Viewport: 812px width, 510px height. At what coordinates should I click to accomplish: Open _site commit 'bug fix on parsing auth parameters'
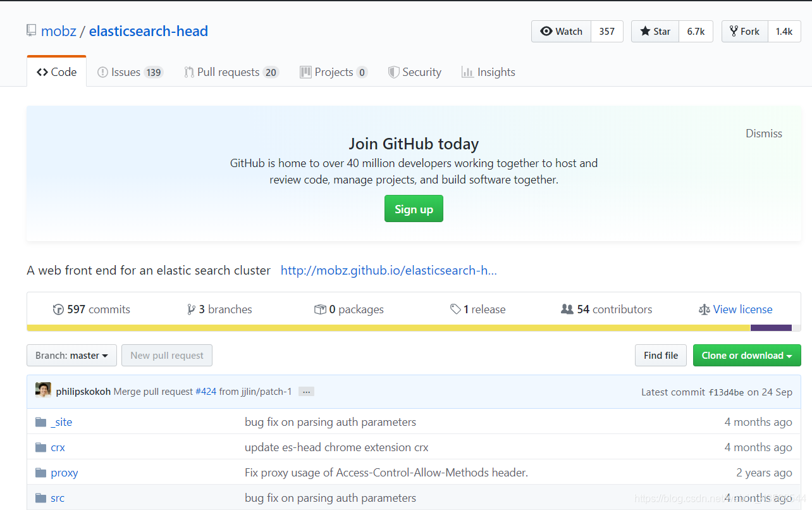[x=330, y=422]
